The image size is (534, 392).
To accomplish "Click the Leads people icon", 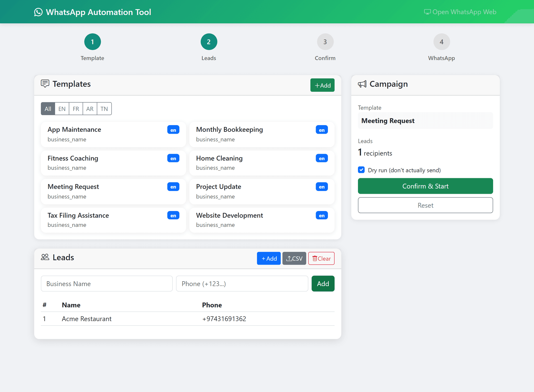I will (x=45, y=257).
